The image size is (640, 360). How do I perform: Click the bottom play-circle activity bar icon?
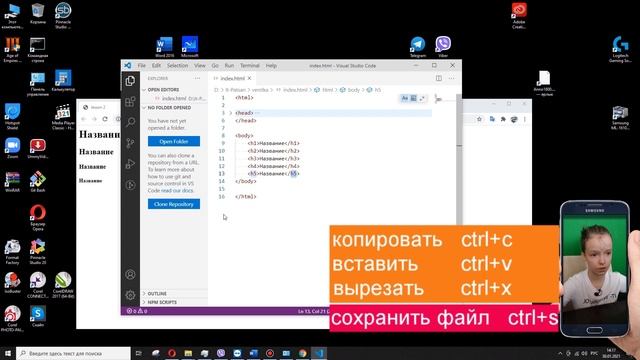pyautogui.click(x=130, y=185)
